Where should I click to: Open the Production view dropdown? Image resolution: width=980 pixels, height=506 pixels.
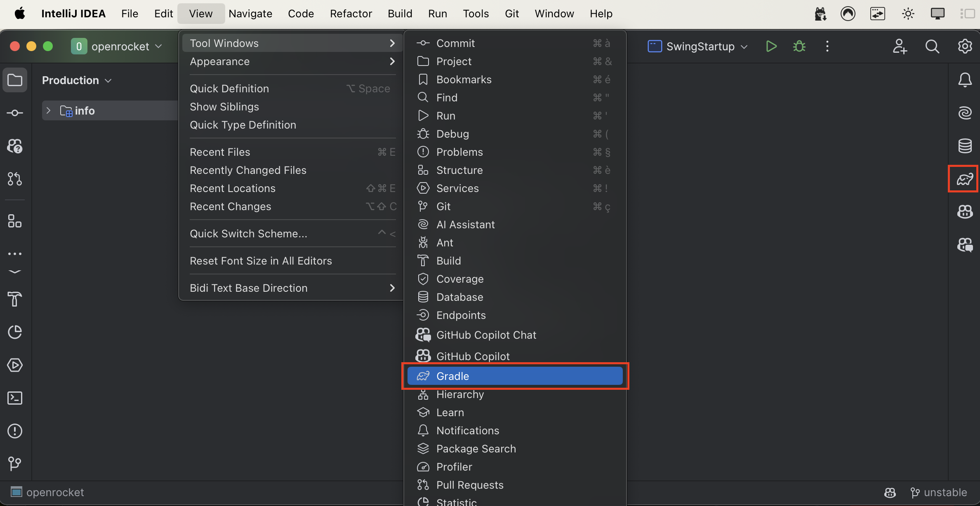77,80
